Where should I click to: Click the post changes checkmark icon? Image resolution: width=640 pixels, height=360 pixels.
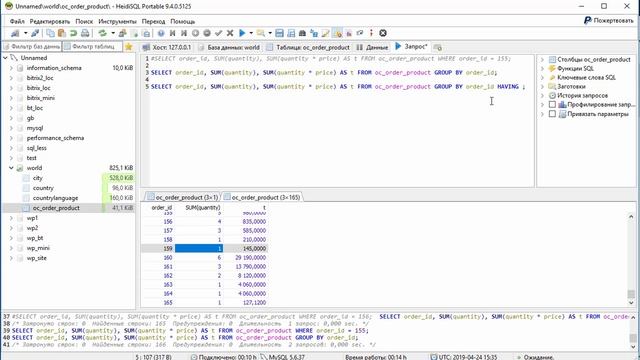click(218, 33)
